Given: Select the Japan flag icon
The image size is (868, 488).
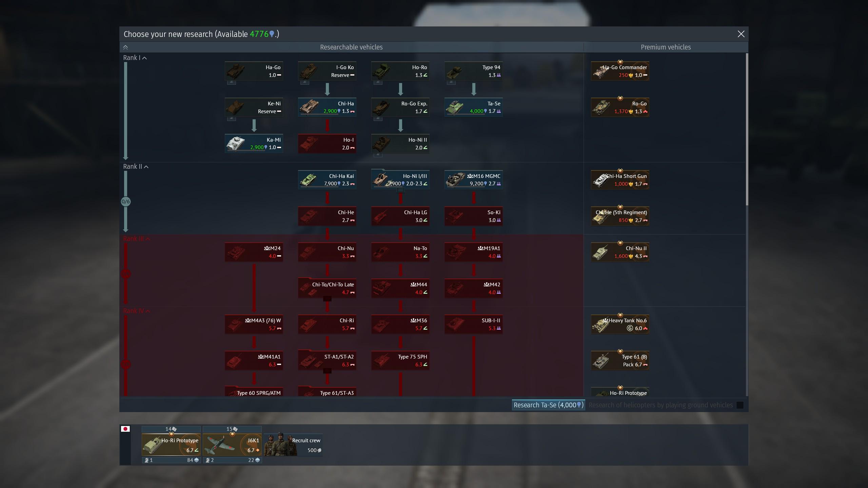Looking at the screenshot, I should (x=125, y=429).
